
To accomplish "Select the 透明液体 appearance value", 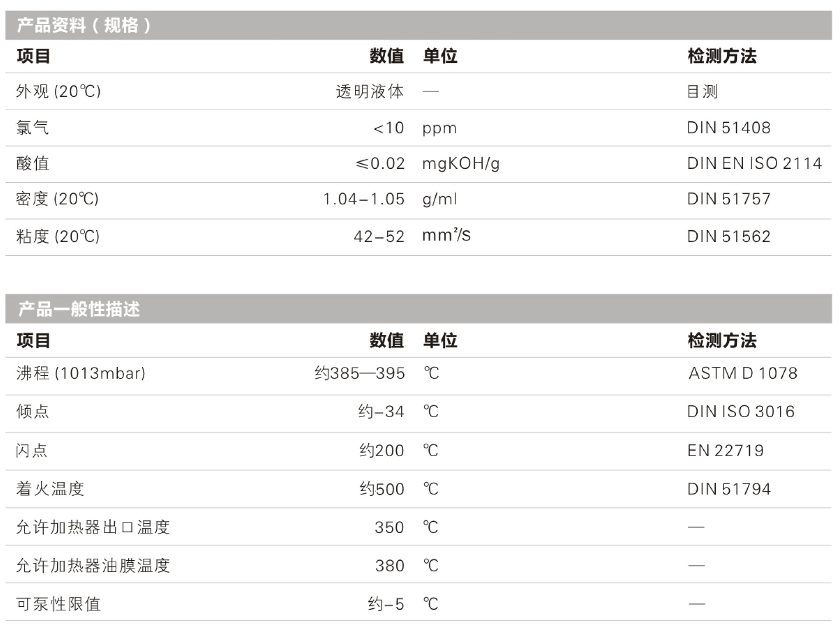I will click(x=370, y=92).
